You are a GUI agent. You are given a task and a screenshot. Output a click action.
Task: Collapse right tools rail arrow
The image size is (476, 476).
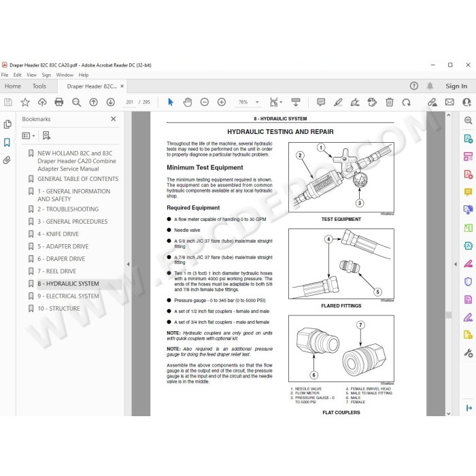(x=469, y=408)
